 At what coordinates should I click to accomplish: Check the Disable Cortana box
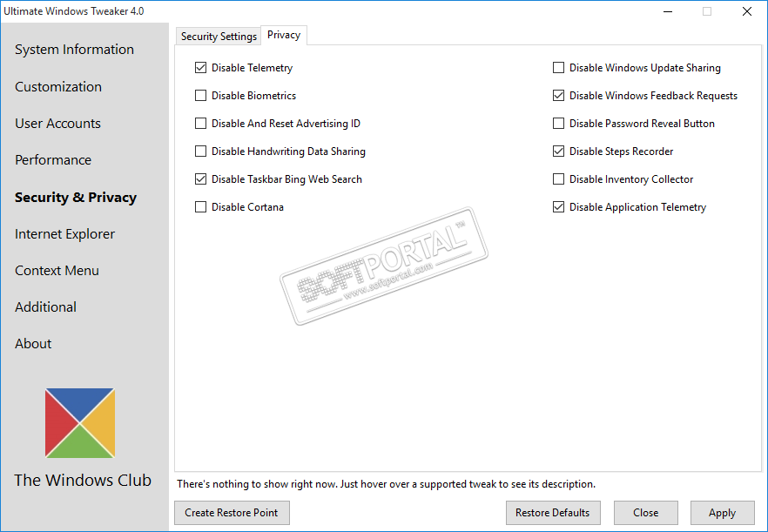tap(200, 207)
